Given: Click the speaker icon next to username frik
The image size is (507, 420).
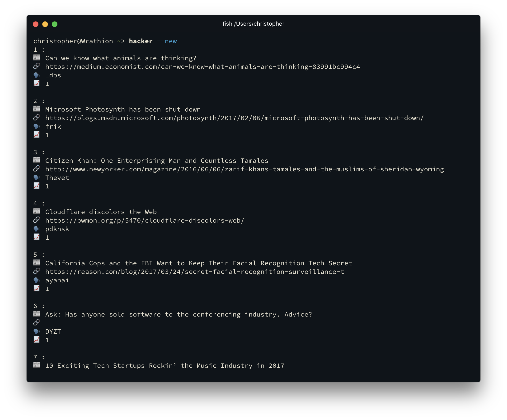Looking at the screenshot, I should pos(37,126).
